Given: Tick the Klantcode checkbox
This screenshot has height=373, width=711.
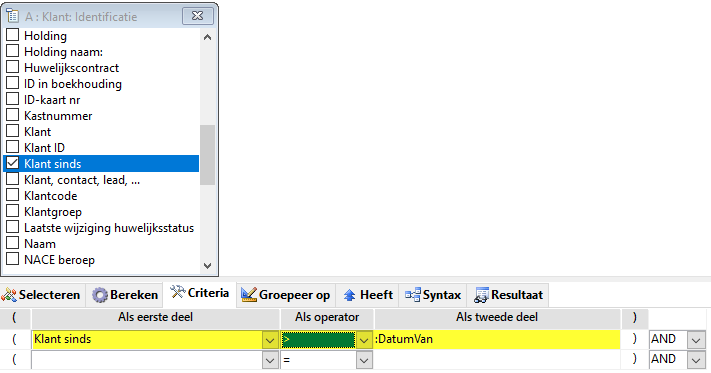Looking at the screenshot, I should coord(13,195).
